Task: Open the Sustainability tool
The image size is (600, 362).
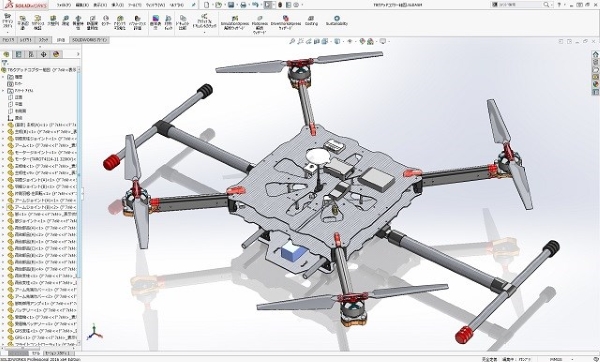Action: [337, 21]
